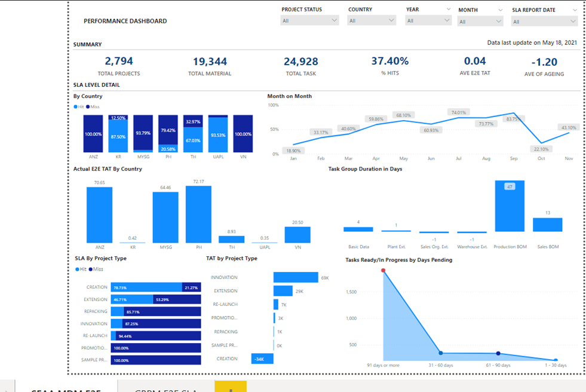Image resolution: width=586 pixels, height=392 pixels.
Task: Expand the MONTH slicer dropdown
Action: (480, 22)
